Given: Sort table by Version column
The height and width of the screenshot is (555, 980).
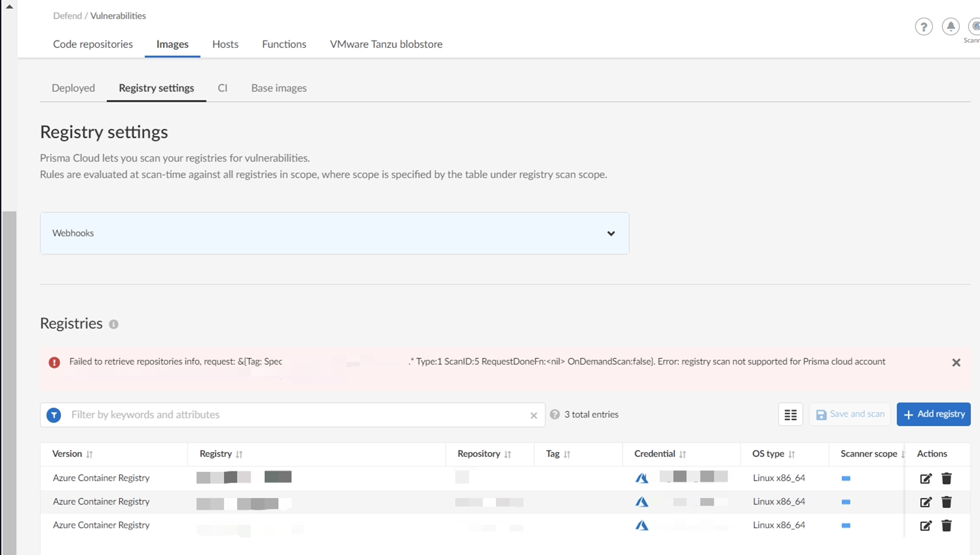Looking at the screenshot, I should click(x=90, y=454).
